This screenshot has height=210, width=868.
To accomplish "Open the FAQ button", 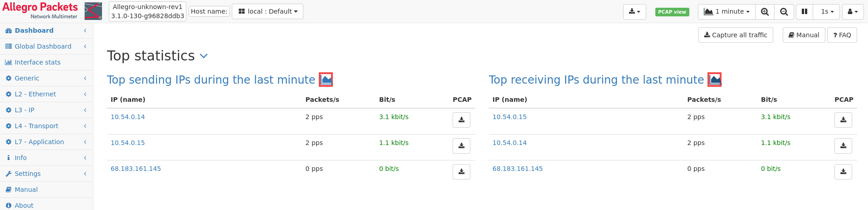I will (x=842, y=35).
